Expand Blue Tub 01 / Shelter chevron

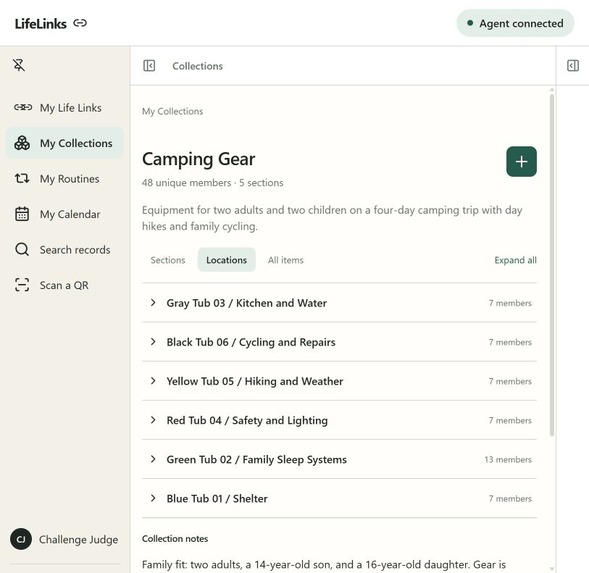153,498
